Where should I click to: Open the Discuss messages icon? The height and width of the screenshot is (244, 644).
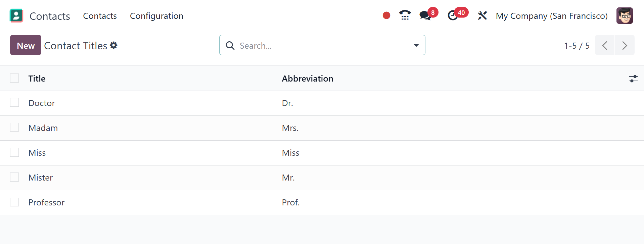[425, 15]
